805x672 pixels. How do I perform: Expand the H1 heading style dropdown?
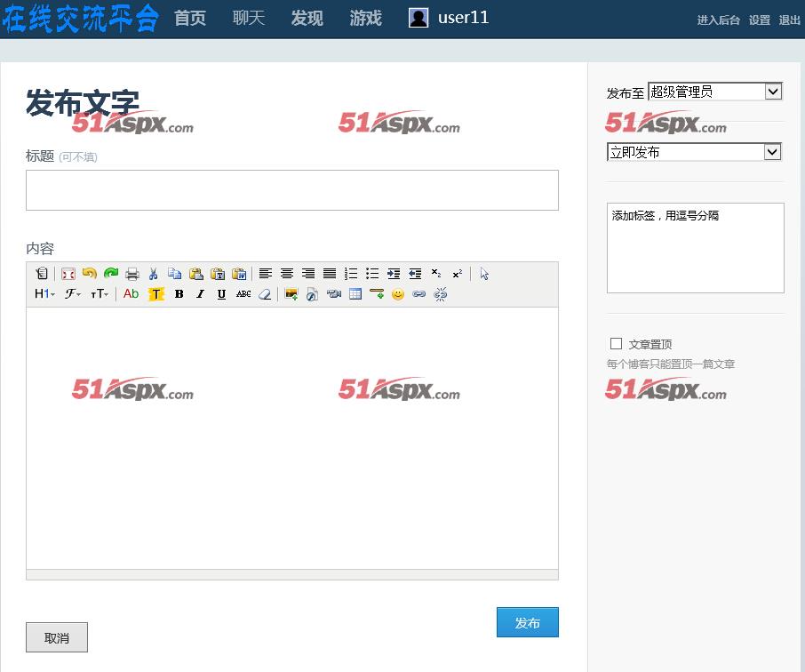tap(44, 294)
